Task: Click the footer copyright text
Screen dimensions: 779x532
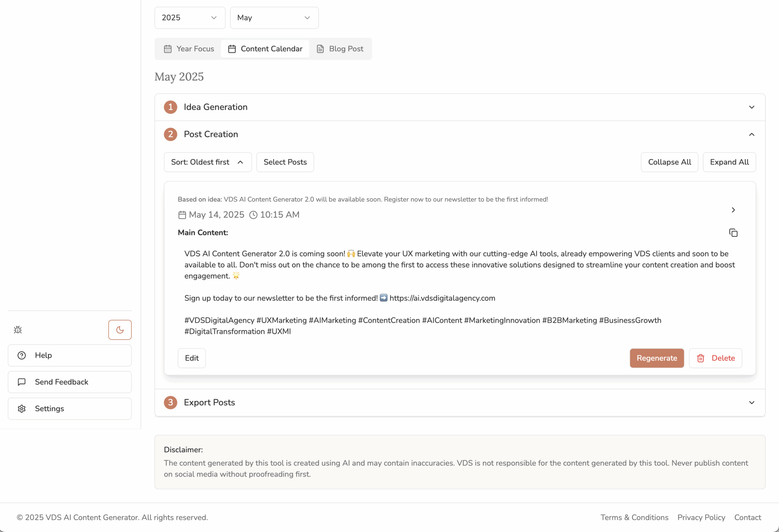Action: [x=112, y=518]
